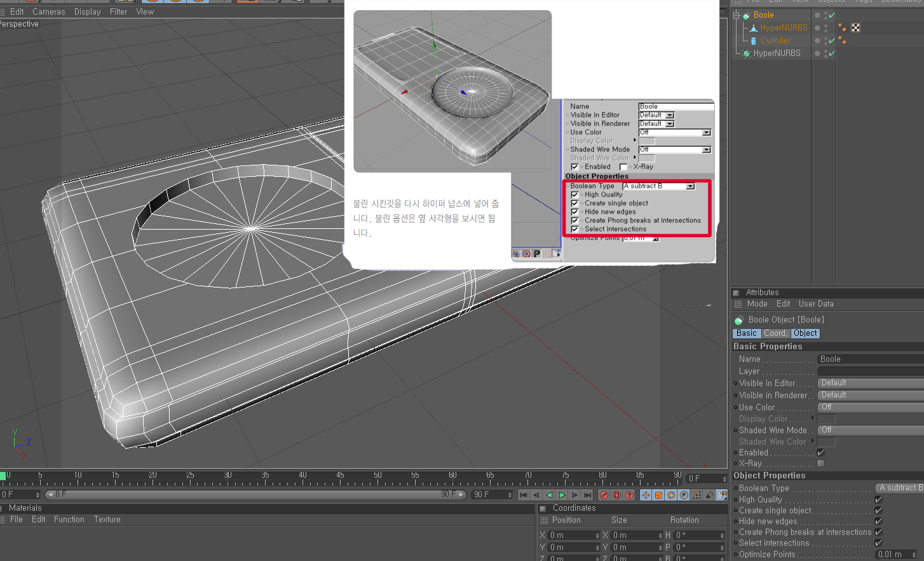Click the Attributes panel grip icon

click(x=738, y=305)
